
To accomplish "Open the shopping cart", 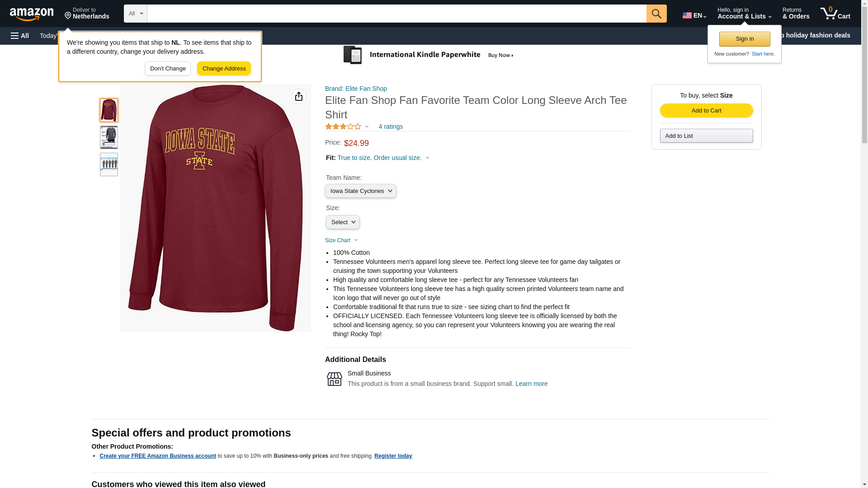I will click(835, 14).
